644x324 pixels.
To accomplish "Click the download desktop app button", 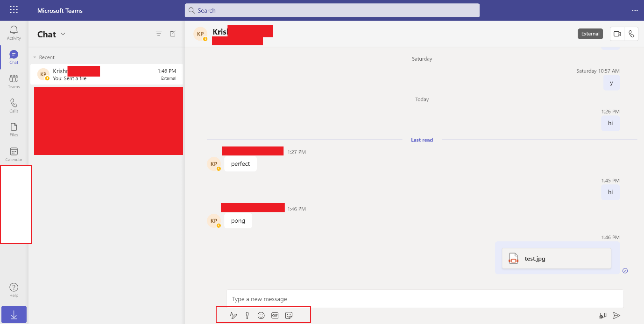I will coord(14,315).
